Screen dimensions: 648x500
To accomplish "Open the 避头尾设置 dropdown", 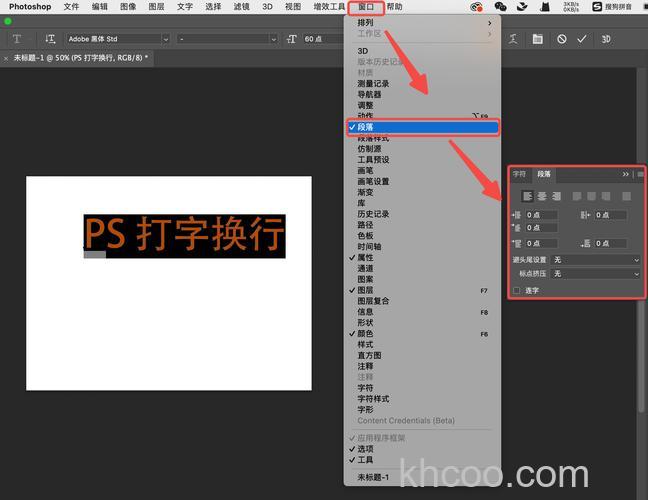I will [595, 260].
